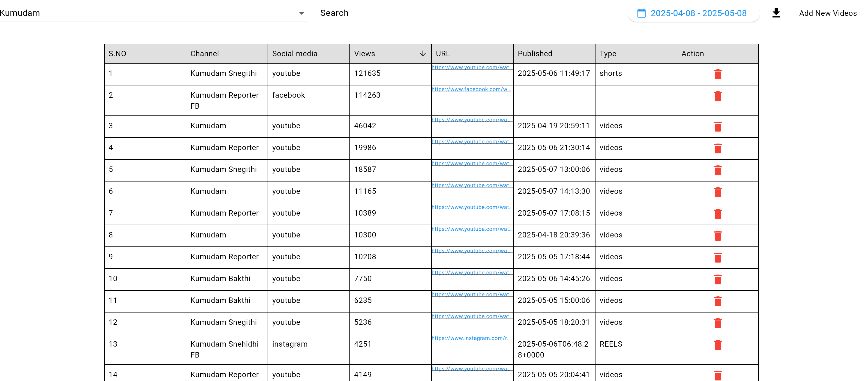Toggle sort arrow on Views column
This screenshot has height=381, width=868.
[423, 53]
